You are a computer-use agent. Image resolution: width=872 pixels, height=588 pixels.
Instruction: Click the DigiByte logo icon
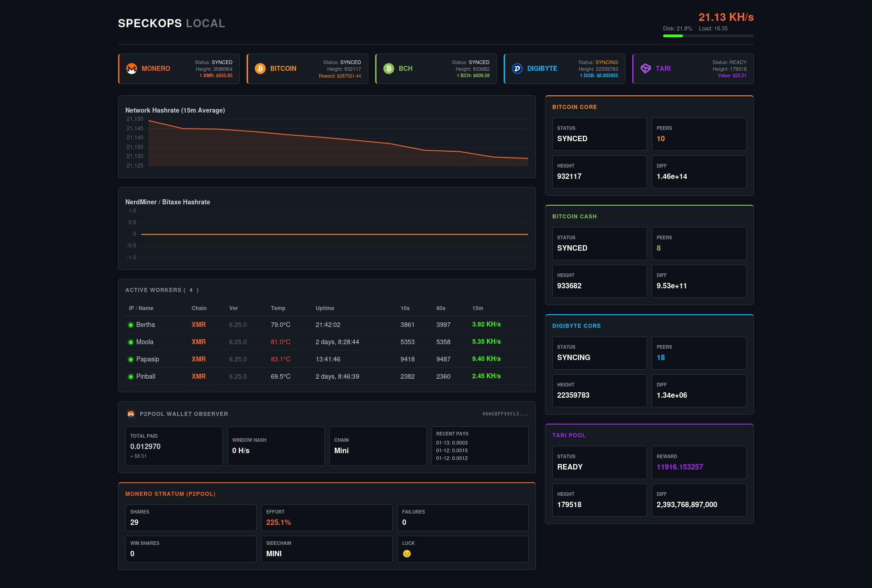(517, 69)
